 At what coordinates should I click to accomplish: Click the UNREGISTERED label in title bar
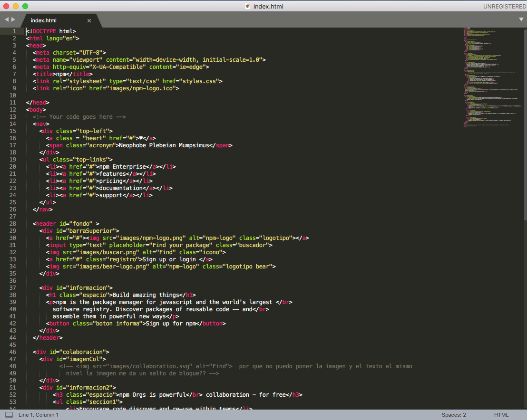pos(504,6)
